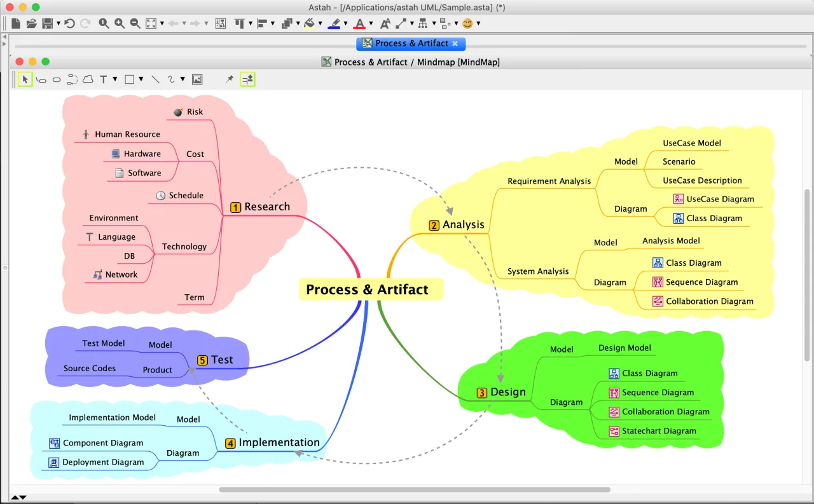Screen dimensions: 814x504
Task: Pick the straight Line tool
Action: tap(155, 79)
